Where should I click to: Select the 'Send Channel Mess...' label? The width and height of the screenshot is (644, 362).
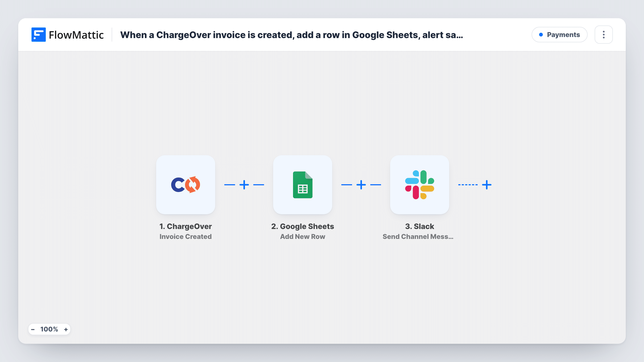click(x=418, y=237)
